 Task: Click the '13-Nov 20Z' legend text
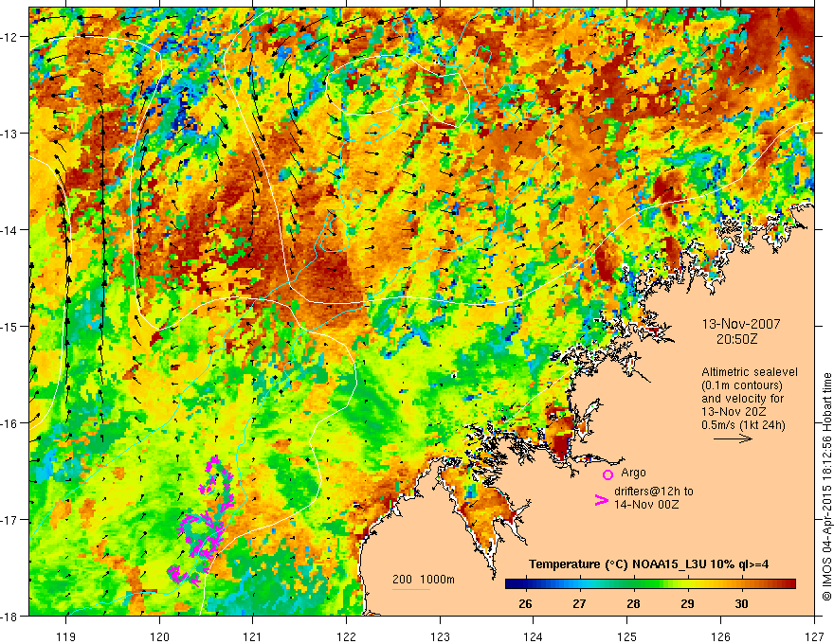pyautogui.click(x=734, y=412)
